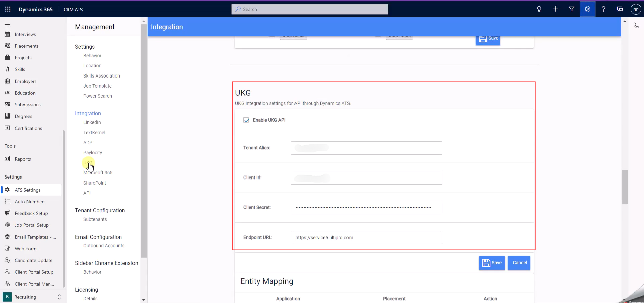Image resolution: width=644 pixels, height=303 pixels.
Task: Select the Paylocity integration link
Action: (93, 153)
